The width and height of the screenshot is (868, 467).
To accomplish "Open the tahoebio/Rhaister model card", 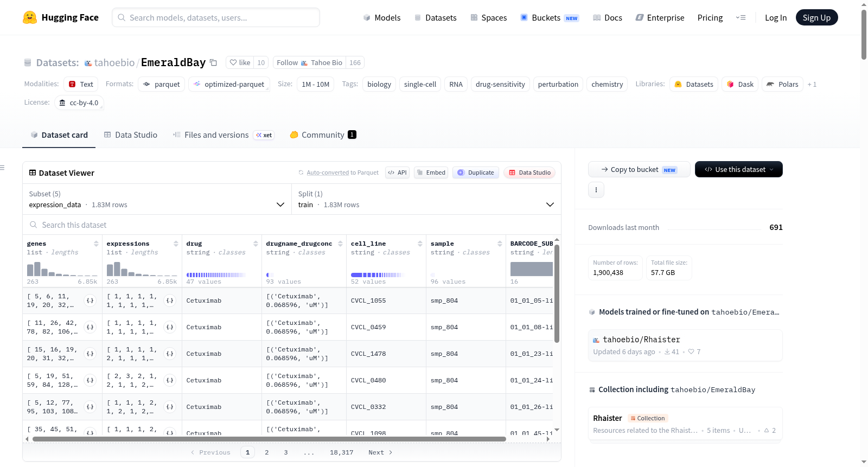I will [685, 345].
